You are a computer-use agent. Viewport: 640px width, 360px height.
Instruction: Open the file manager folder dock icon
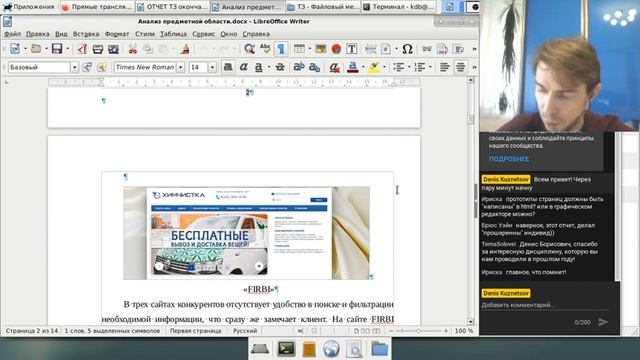[x=379, y=349]
